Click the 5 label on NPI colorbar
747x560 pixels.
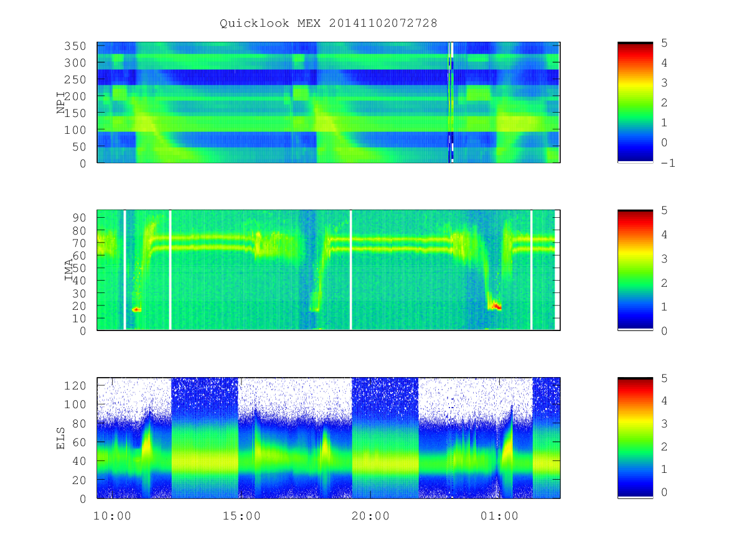[664, 42]
